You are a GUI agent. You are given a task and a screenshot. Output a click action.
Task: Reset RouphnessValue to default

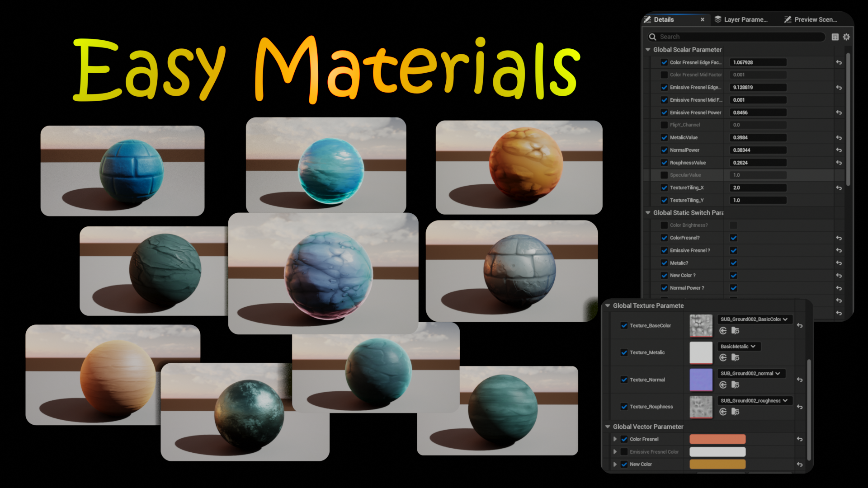click(839, 163)
